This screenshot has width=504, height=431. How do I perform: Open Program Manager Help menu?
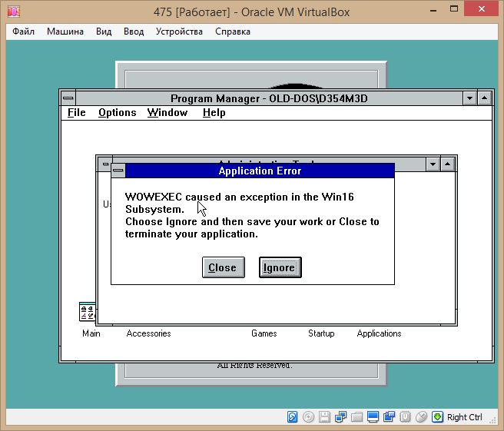tap(214, 113)
